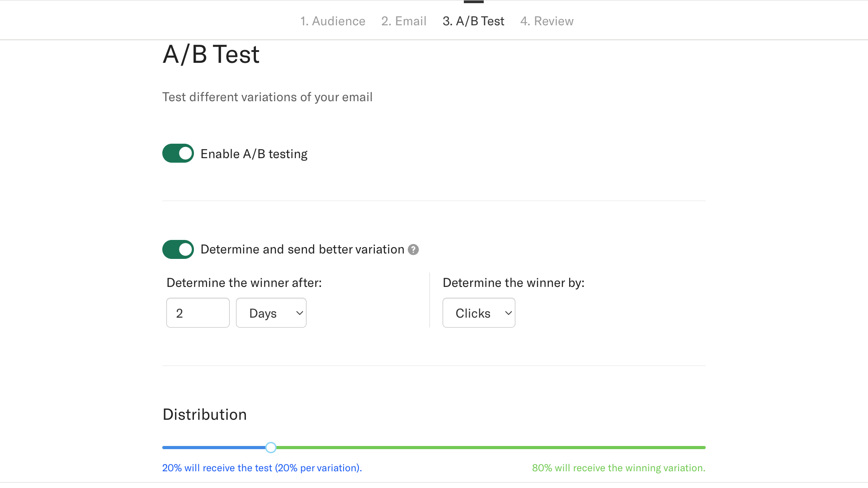The height and width of the screenshot is (488, 868).
Task: Select the A/B Test step tab
Action: [473, 21]
